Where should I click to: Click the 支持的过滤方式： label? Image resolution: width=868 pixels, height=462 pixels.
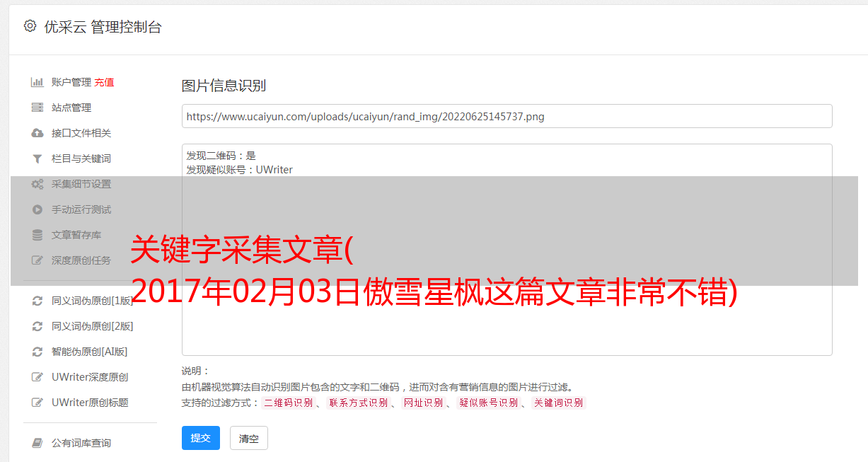[221, 403]
